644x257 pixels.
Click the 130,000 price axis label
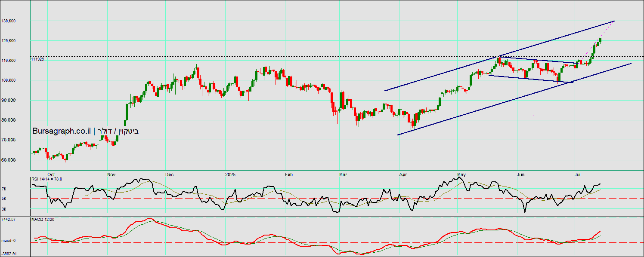coord(9,21)
